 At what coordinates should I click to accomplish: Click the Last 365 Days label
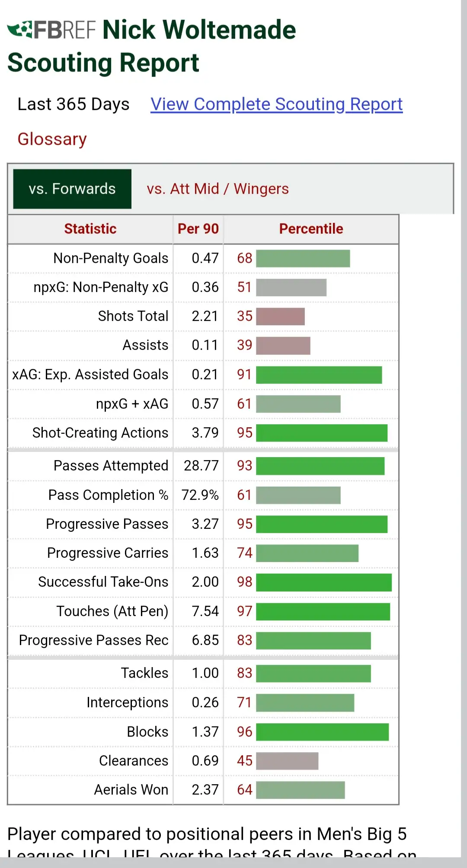coord(74,104)
